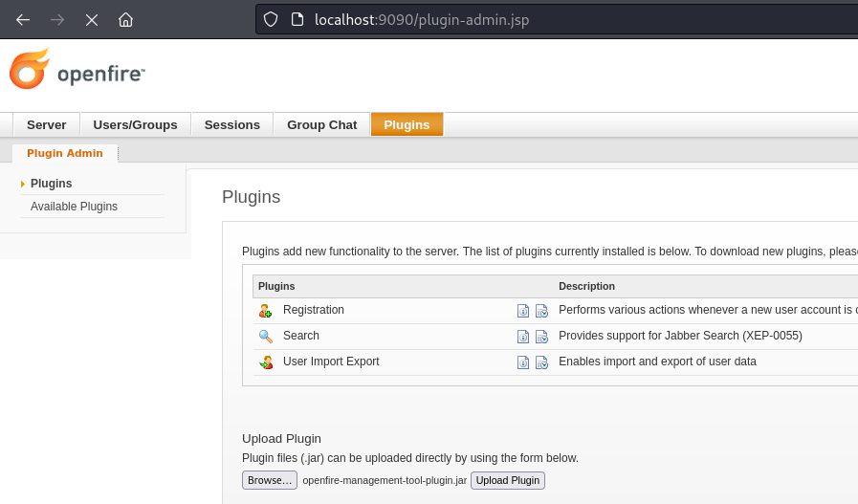Select the Plugins tab
Screen dimensions: 858x504
(407, 124)
